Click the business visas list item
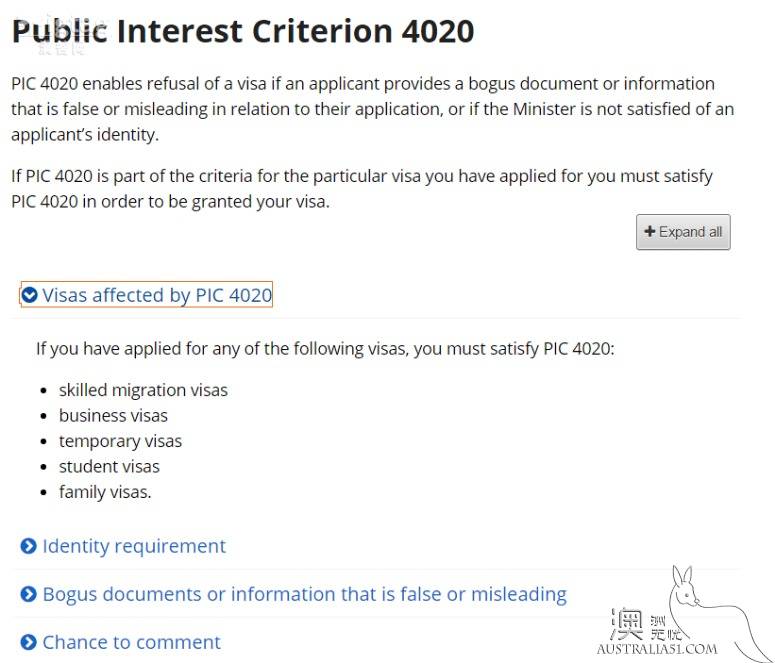 pos(113,416)
